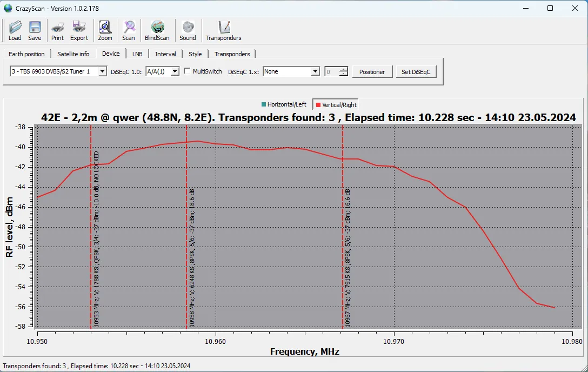Save the scan with Save icon
The height and width of the screenshot is (372, 588).
(35, 30)
